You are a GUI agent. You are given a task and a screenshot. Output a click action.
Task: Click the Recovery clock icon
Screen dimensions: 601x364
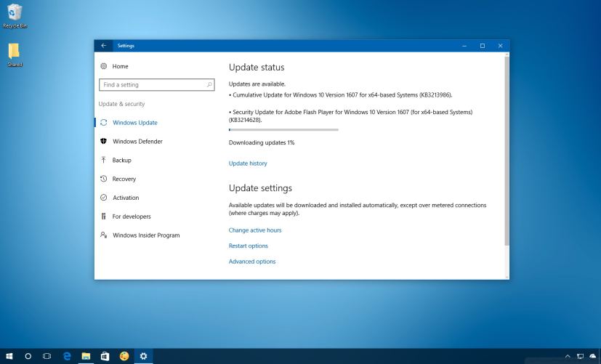point(103,179)
